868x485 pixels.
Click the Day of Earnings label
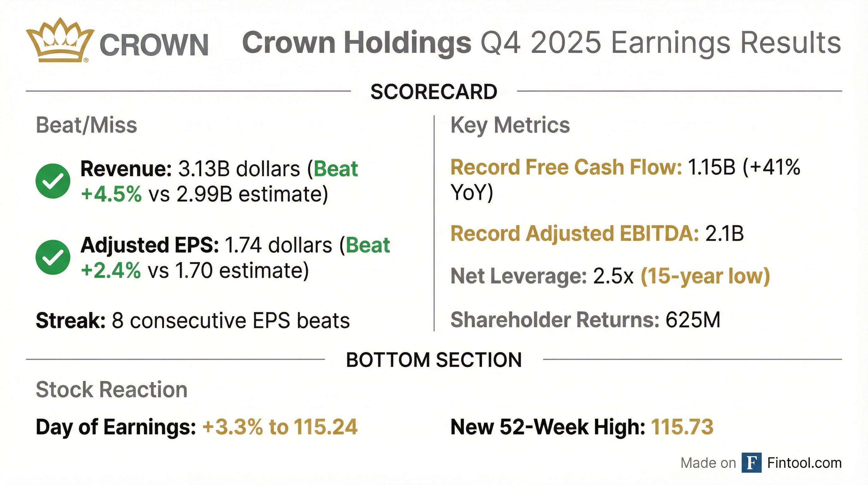[x=115, y=427]
